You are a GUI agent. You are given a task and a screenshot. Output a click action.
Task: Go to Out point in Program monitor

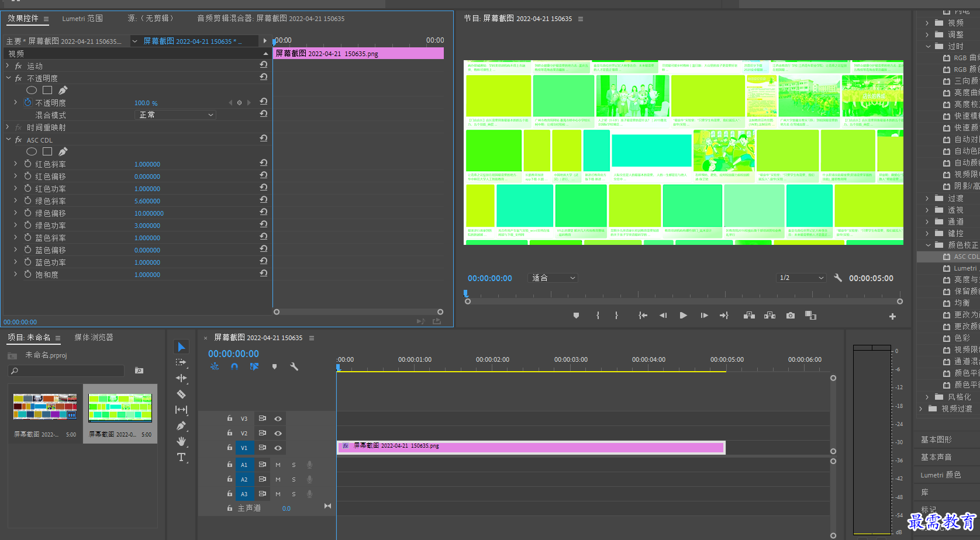coord(724,316)
